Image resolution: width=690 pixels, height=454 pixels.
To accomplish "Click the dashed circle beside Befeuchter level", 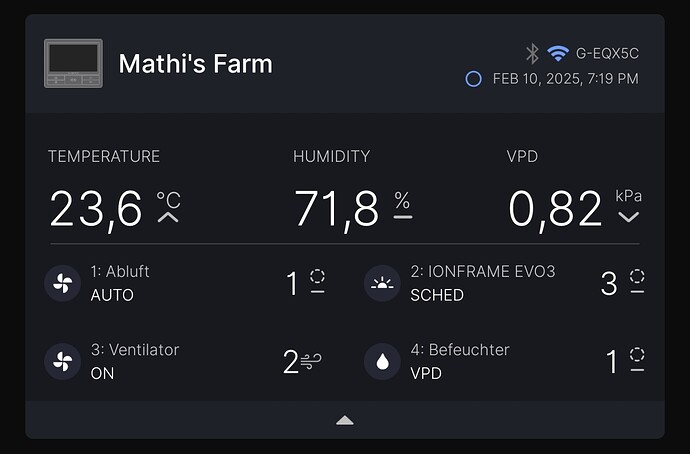I will pos(637,355).
